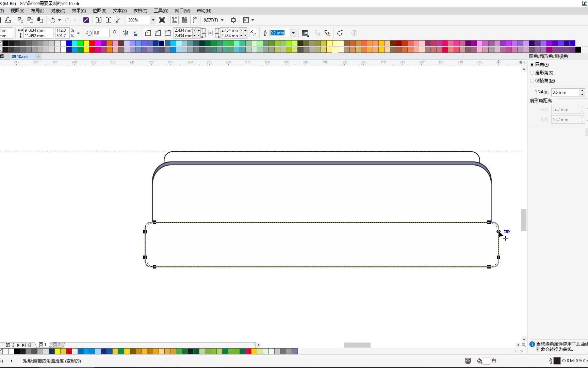The width and height of the screenshot is (588, 368).
Task: Select the Scalloped corner icon
Action: (x=158, y=33)
